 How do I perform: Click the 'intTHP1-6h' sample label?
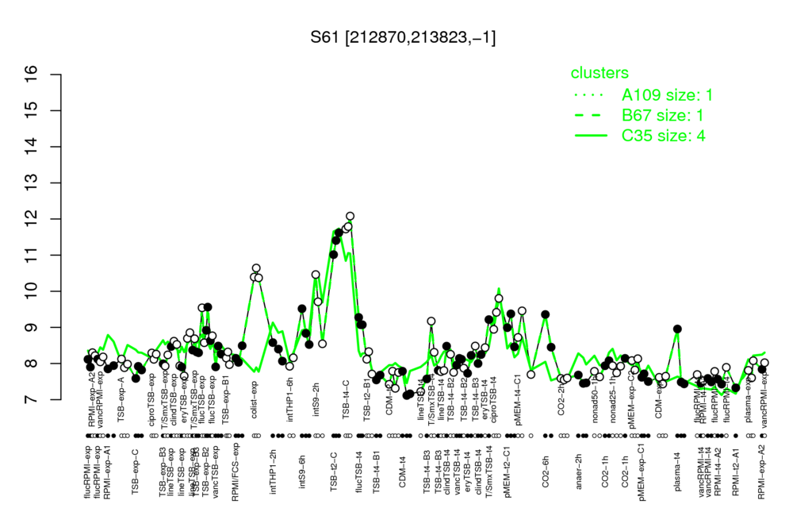[x=290, y=398]
